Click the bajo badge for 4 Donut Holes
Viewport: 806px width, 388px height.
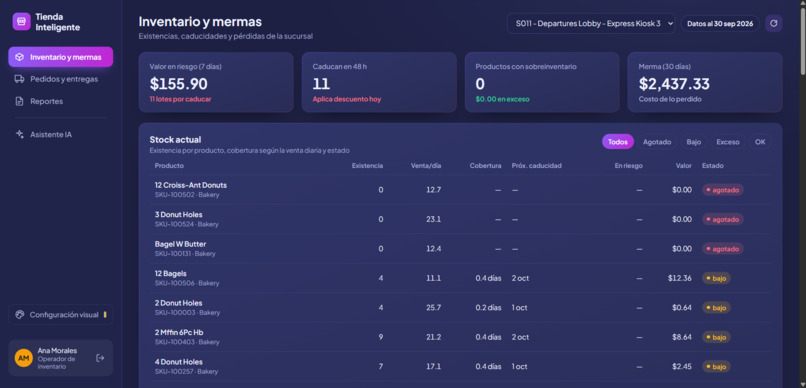(x=716, y=366)
